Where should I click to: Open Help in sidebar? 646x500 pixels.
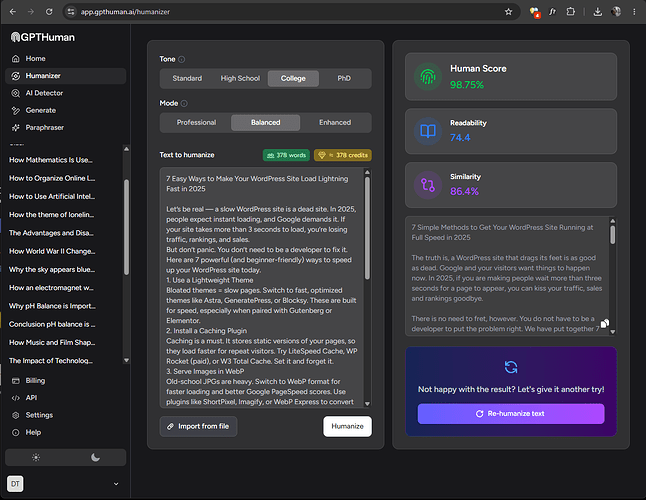(66, 432)
